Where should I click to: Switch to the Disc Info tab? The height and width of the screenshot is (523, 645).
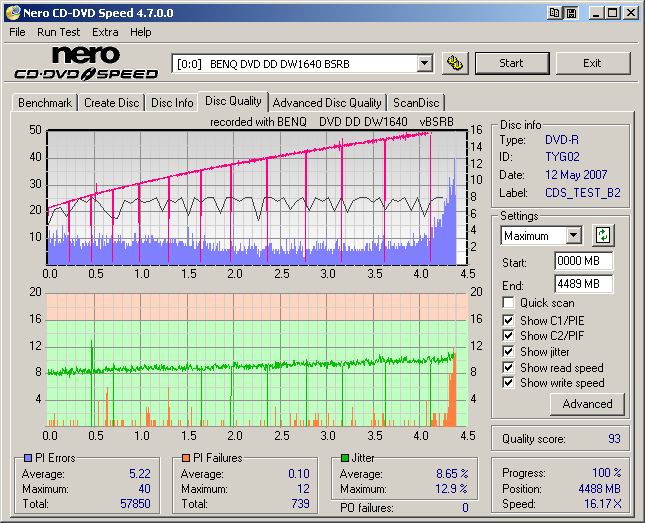tap(172, 102)
